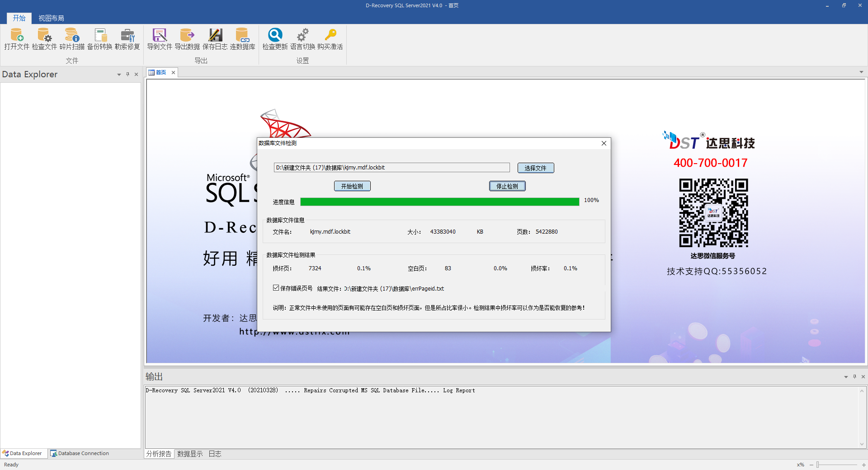Click the DST WeChat QR code image

(713, 212)
